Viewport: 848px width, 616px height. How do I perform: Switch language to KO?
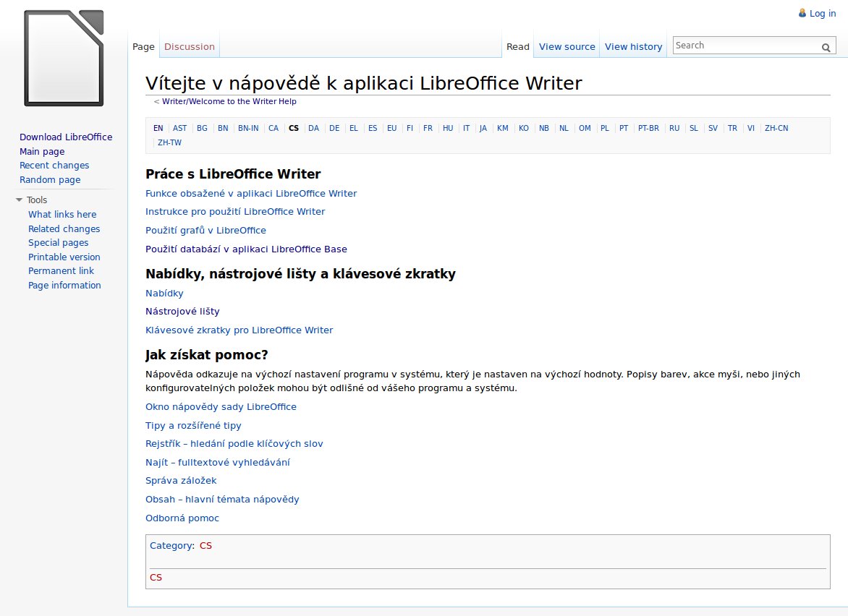(524, 128)
